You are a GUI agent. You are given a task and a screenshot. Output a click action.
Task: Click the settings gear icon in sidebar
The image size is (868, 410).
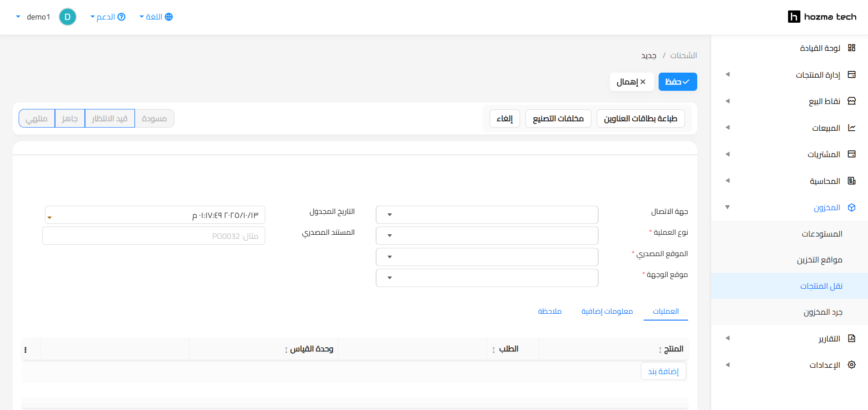point(852,365)
